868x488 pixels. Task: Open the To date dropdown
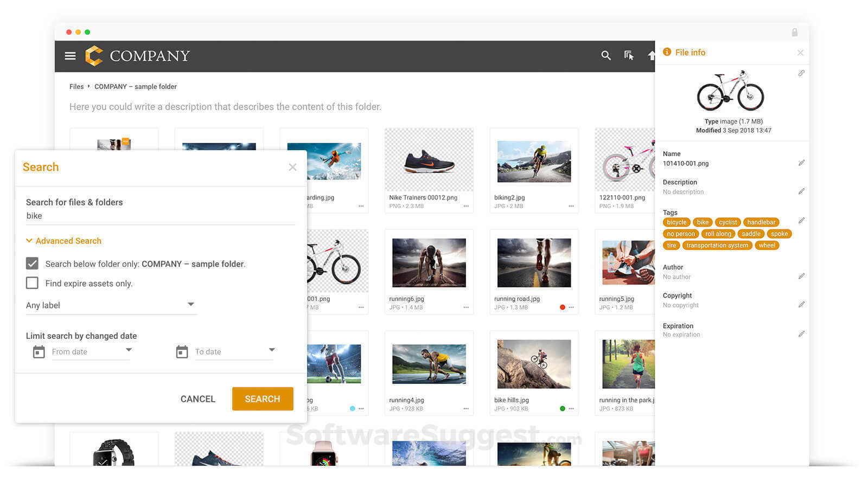[x=272, y=350]
